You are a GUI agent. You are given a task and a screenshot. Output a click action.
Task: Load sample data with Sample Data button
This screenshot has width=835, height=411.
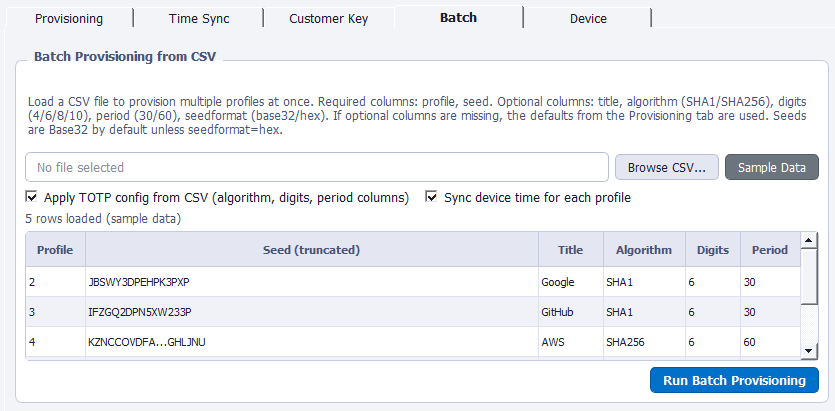(x=771, y=167)
